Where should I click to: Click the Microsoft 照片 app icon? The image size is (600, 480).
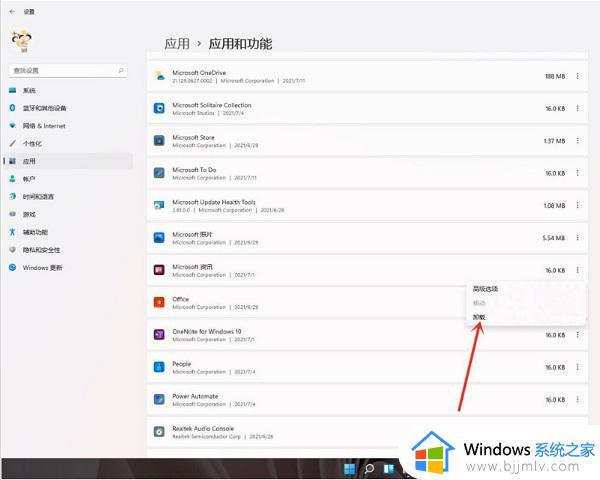pos(159,238)
